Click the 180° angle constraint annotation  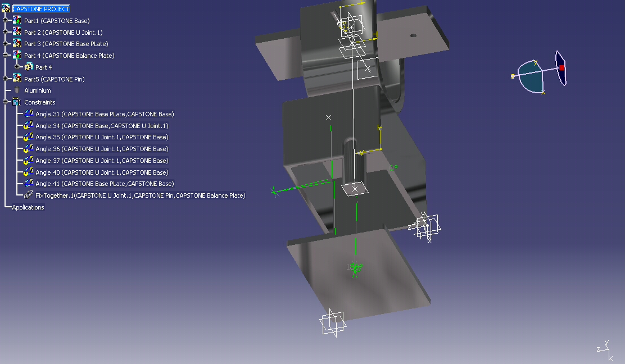click(x=355, y=267)
